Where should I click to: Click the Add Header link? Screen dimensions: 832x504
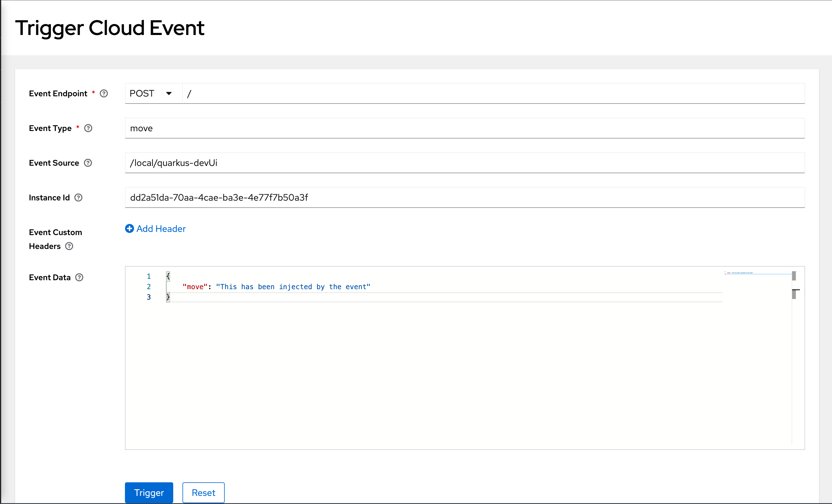pos(161,228)
